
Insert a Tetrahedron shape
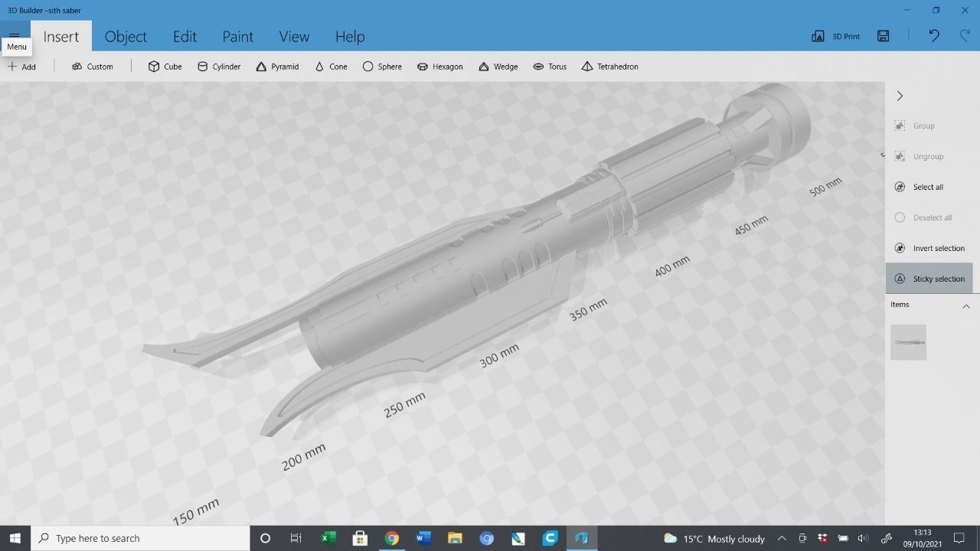coord(609,67)
